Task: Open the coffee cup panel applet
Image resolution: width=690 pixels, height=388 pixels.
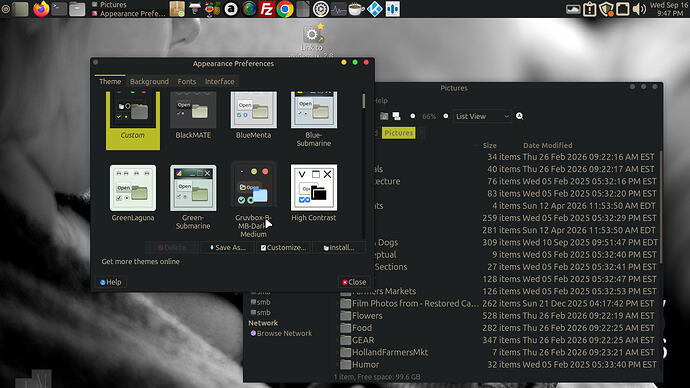Action: pyautogui.click(x=356, y=9)
